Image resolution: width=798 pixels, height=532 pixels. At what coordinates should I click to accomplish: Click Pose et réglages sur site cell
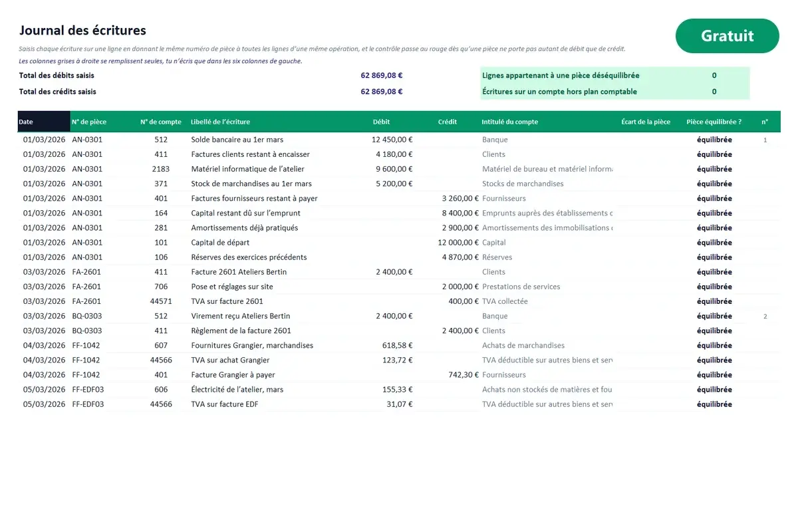[x=232, y=286]
